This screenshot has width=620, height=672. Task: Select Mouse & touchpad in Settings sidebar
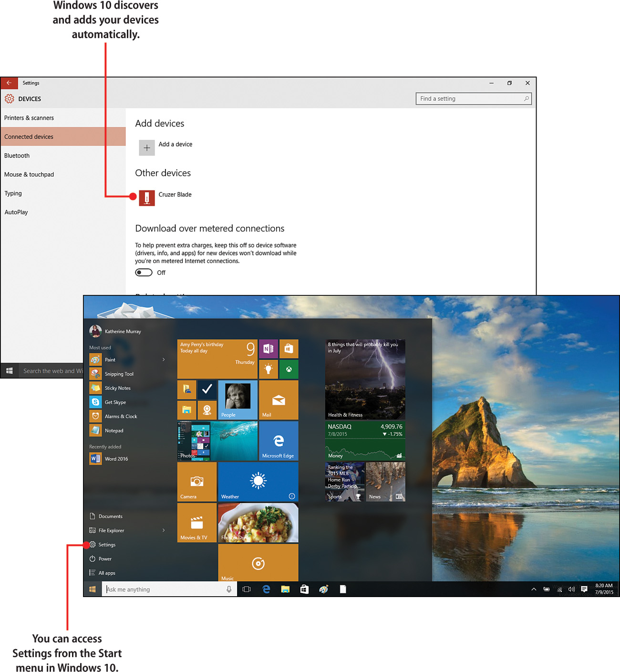click(63, 175)
